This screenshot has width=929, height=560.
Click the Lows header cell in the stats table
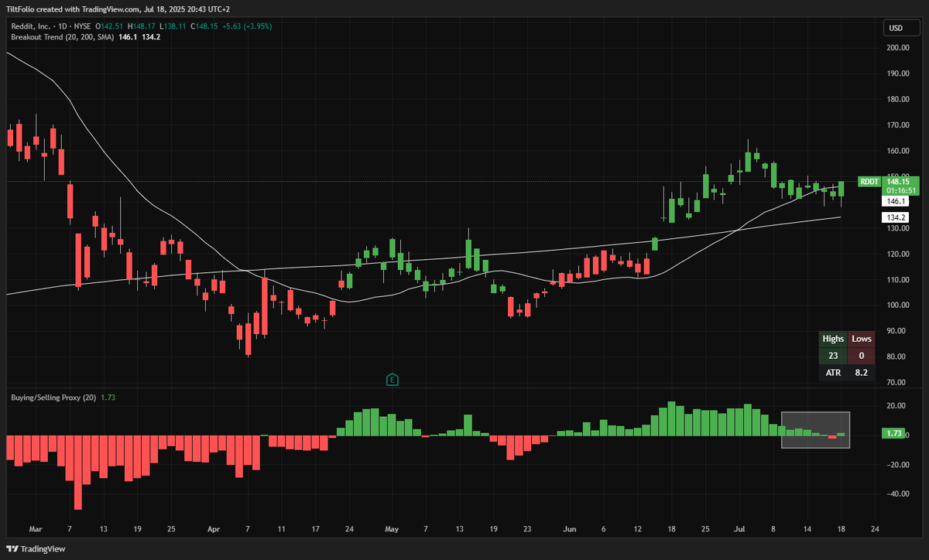862,339
